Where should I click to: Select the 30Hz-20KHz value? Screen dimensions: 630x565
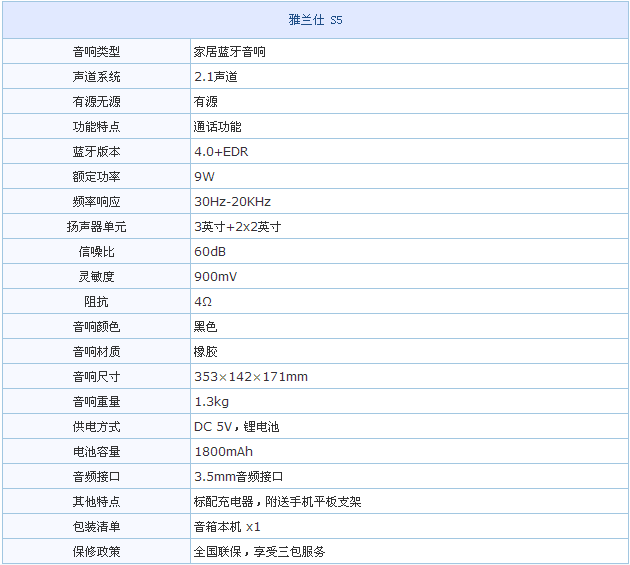(x=232, y=202)
